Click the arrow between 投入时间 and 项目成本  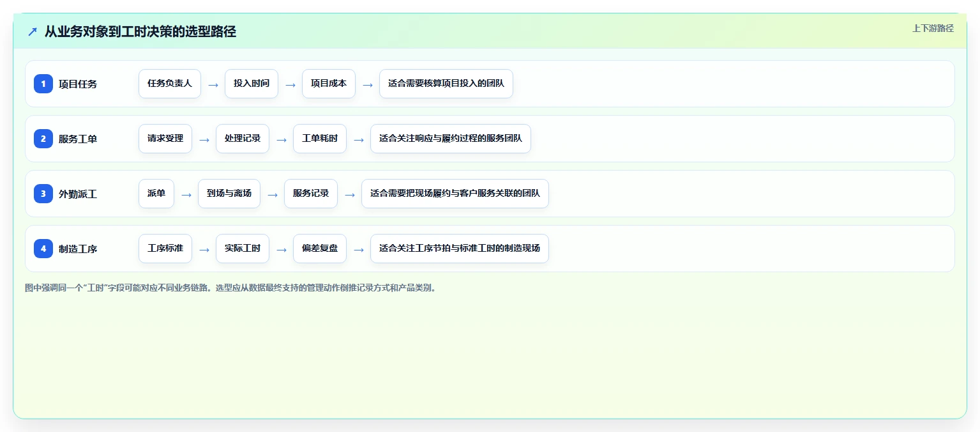click(x=290, y=84)
